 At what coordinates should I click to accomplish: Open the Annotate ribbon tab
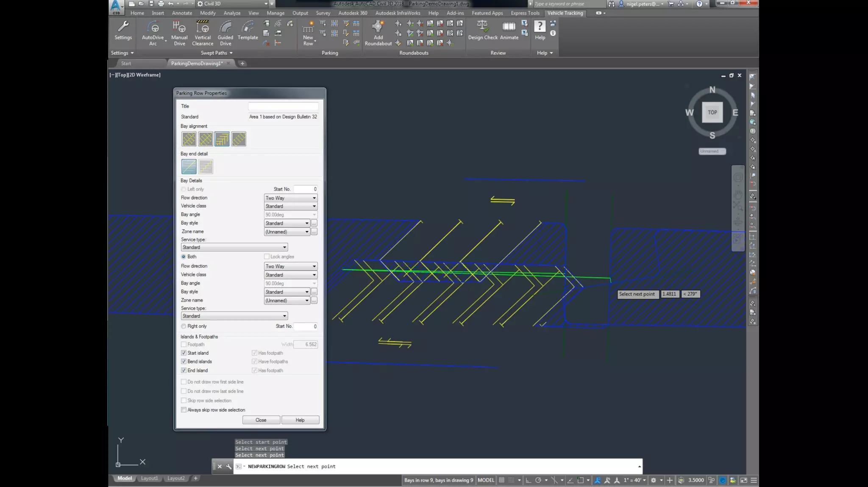tap(182, 13)
